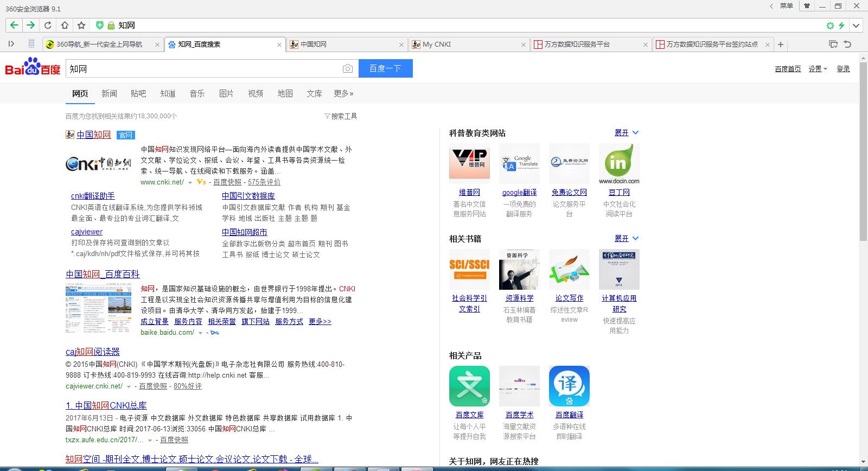
Task: Go to browser home page icon
Action: 65,25
